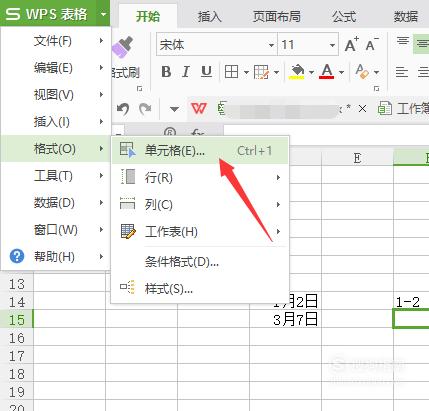
Task: Open the 文件(F) menu
Action: click(x=56, y=41)
